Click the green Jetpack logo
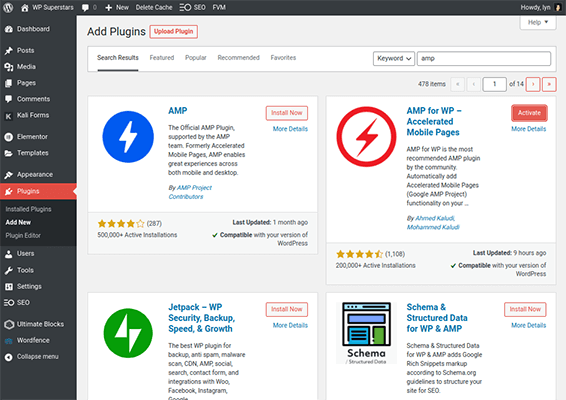566x400 pixels. pyautogui.click(x=128, y=333)
